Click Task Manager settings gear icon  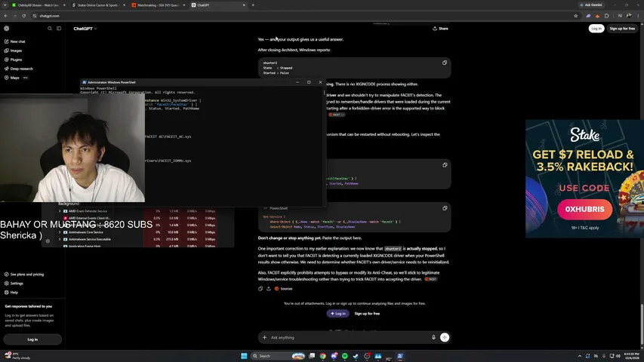point(48,241)
